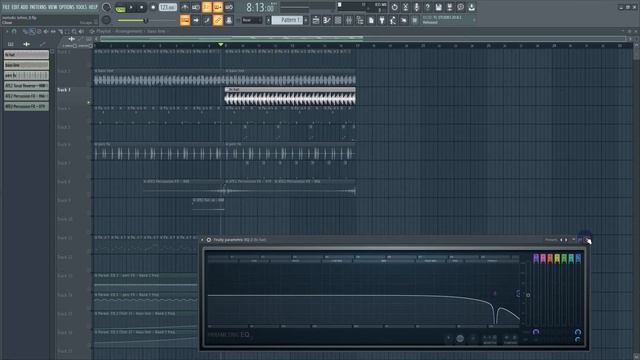Image resolution: width=640 pixels, height=360 pixels.
Task: Click the main volume knob
Action: point(106,7)
